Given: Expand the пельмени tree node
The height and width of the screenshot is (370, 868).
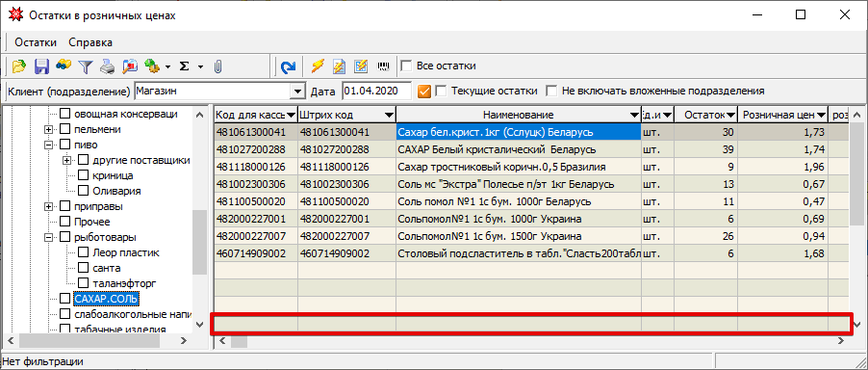Looking at the screenshot, I should tap(48, 130).
